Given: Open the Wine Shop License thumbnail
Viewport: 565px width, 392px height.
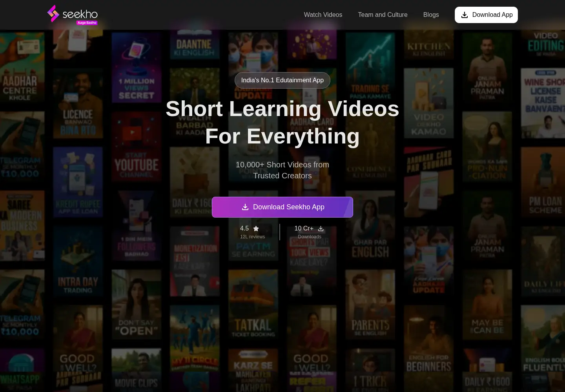Looking at the screenshot, I should coord(543,103).
